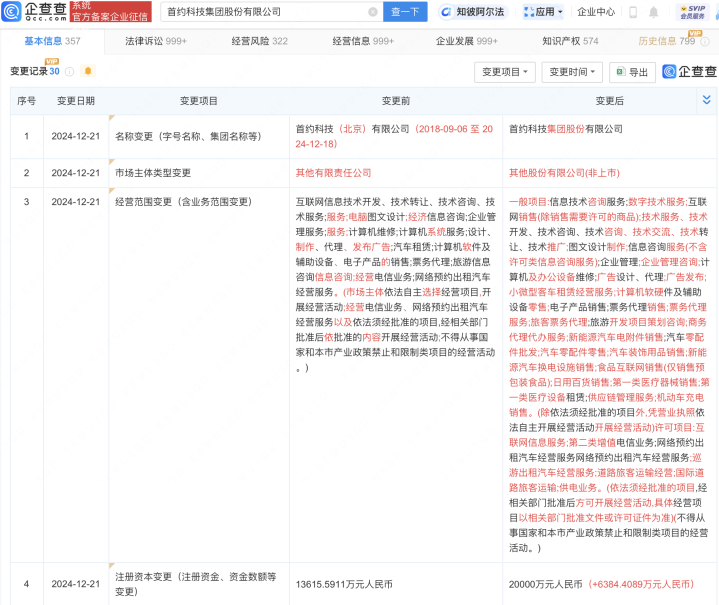Click the 变更项目 column header
Screen dimensions: 719x605
pos(199,101)
